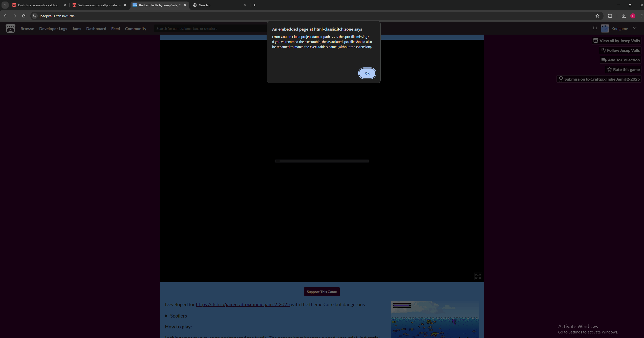644x338 pixels.
Task: Open the tab search dropdown
Action: [5, 5]
